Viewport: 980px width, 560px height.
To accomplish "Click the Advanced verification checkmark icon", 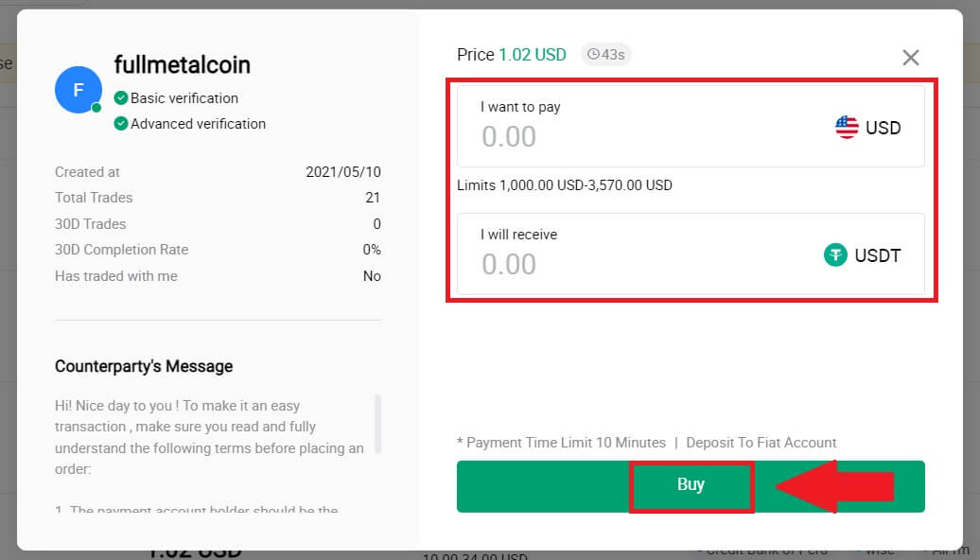I will click(122, 123).
